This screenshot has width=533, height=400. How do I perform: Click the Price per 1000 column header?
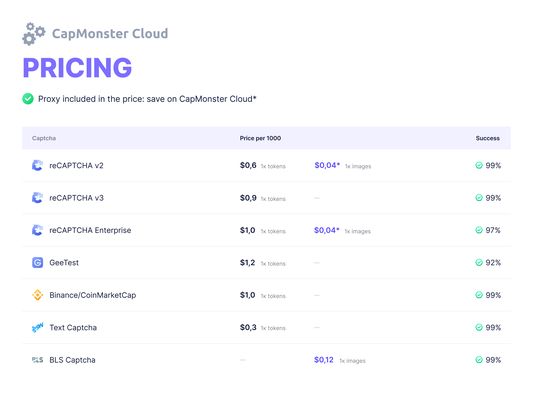click(x=260, y=138)
